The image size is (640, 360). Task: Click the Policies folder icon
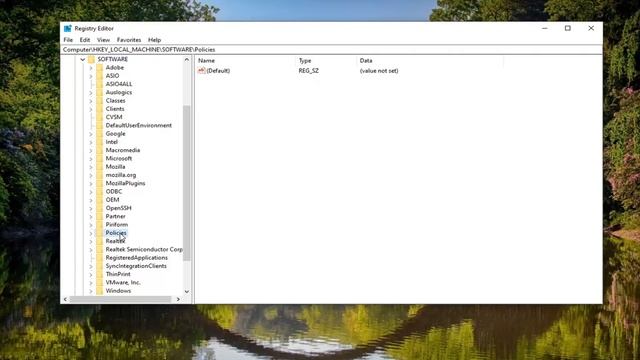tap(100, 233)
